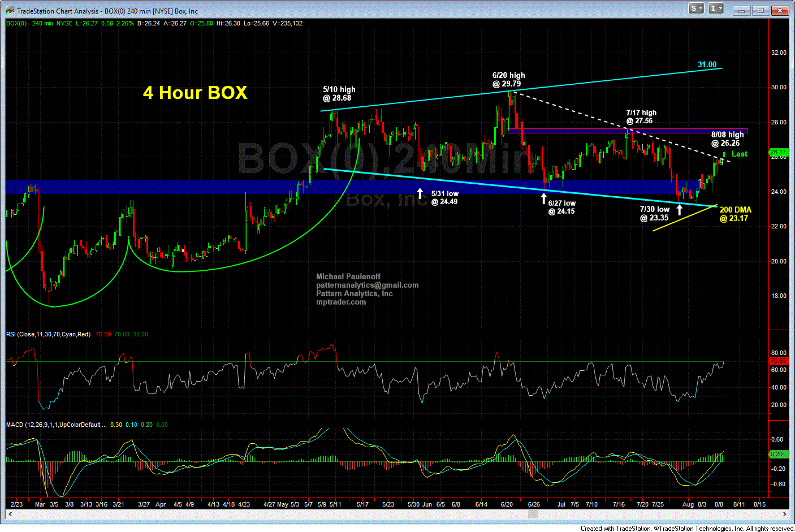Viewport: 795px width, 532px height.
Task: Click the 0.20 MACD value marker on axis
Action: coord(778,454)
